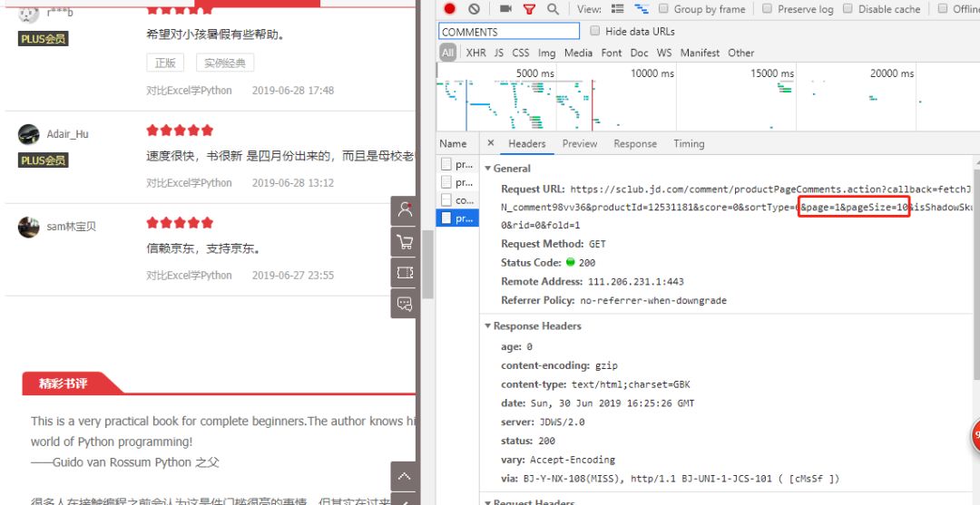
Task: Click sam林宝贝's avatar
Action: pos(29,228)
